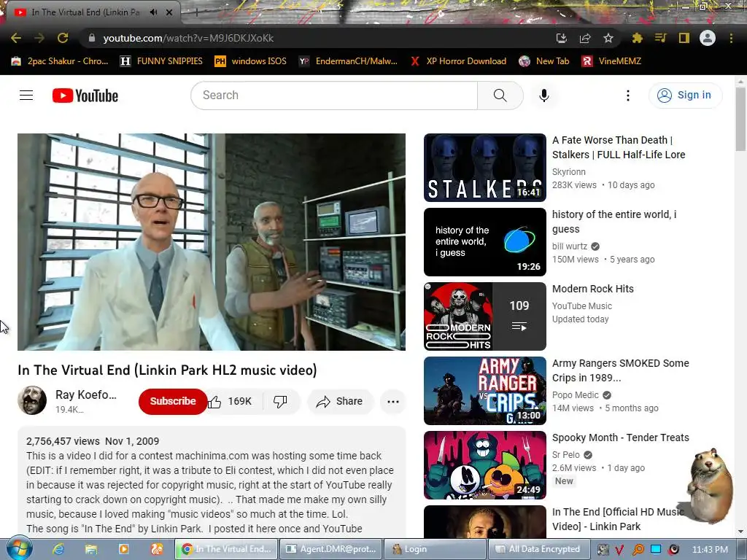Switch to All Data Encrypted taskbar window
This screenshot has width=747, height=560.
coord(539,549)
